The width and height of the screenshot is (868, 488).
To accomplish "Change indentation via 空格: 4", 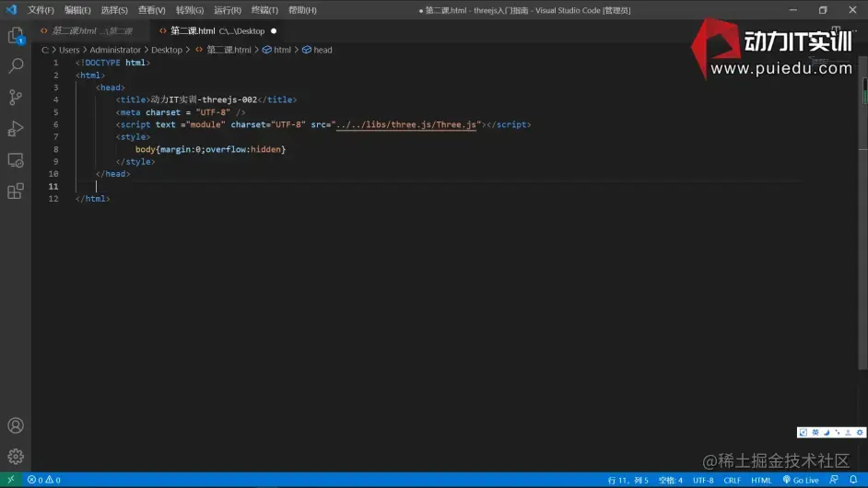I will pos(671,480).
